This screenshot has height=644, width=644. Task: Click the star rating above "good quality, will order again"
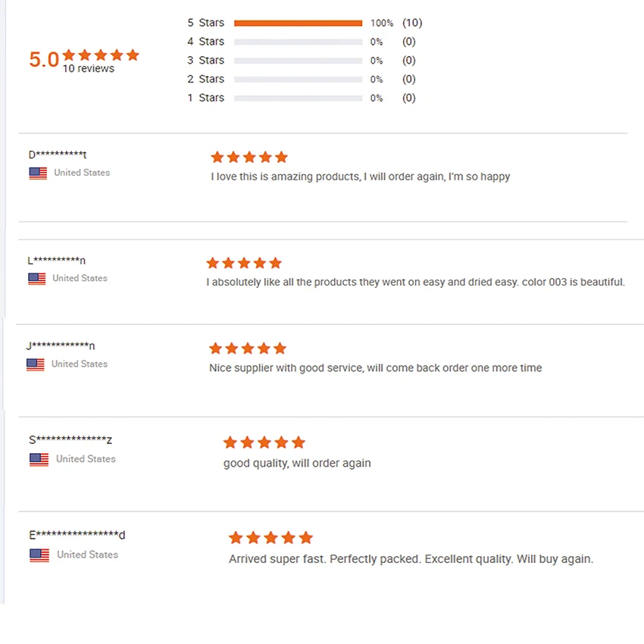(264, 442)
